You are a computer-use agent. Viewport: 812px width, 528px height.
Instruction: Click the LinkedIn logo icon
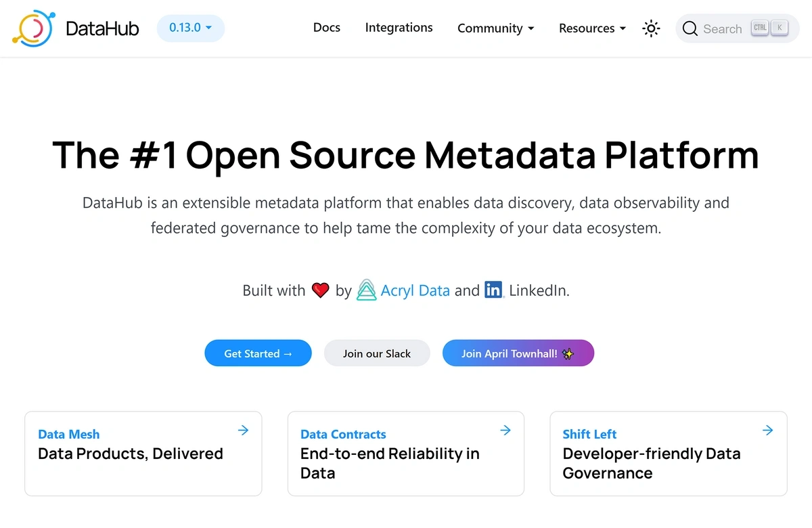pyautogui.click(x=494, y=290)
